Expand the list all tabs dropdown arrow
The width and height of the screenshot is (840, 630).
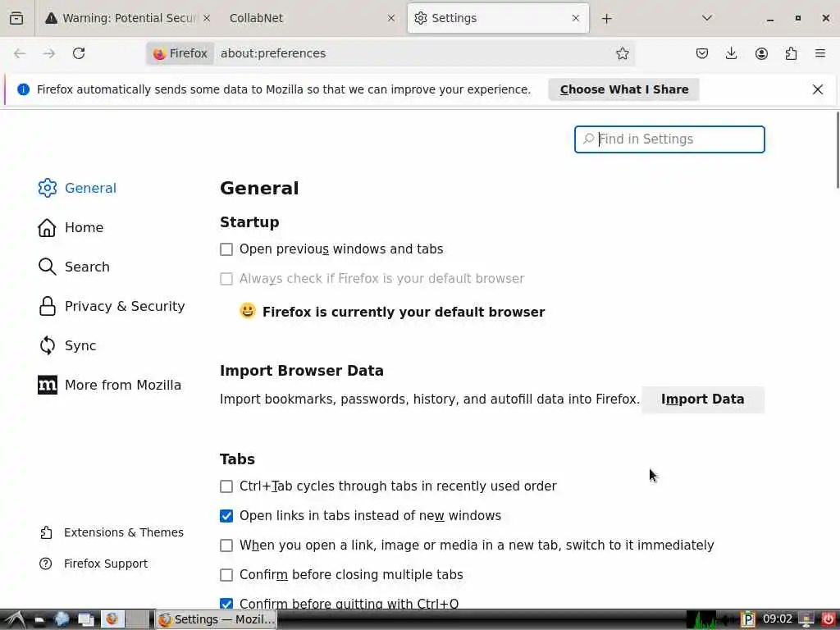(707, 18)
